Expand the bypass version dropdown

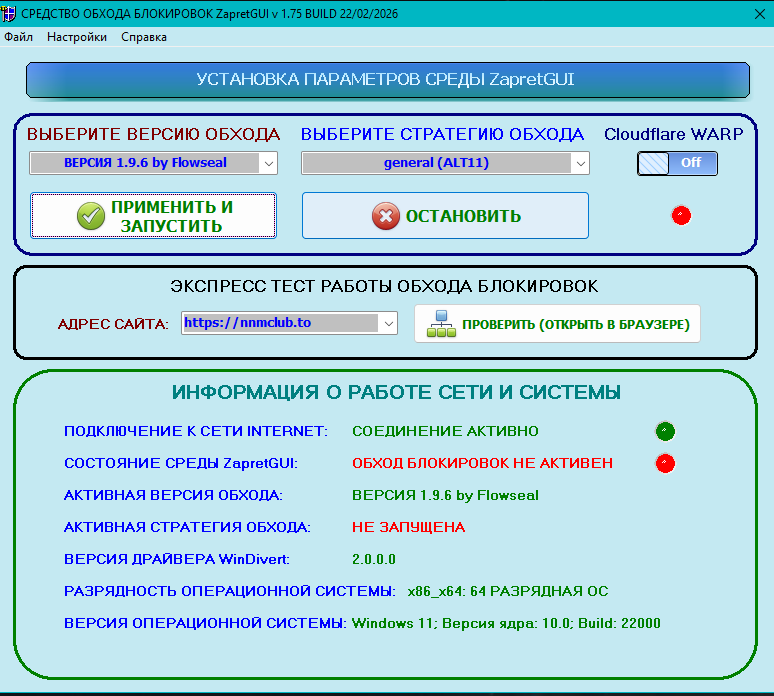coord(268,163)
